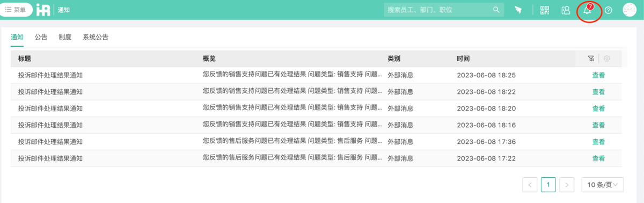The height and width of the screenshot is (203, 644).
Task: Click the time cell 2023-06-08 18:22
Action: (486, 92)
